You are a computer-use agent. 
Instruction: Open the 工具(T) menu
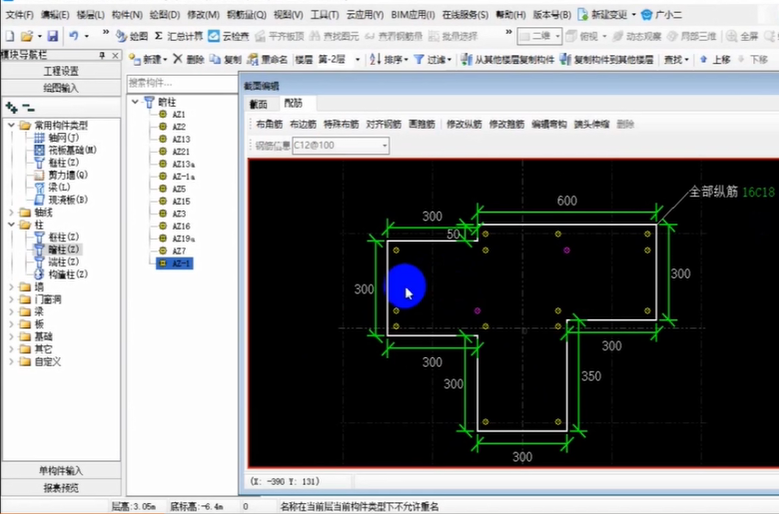tap(324, 15)
